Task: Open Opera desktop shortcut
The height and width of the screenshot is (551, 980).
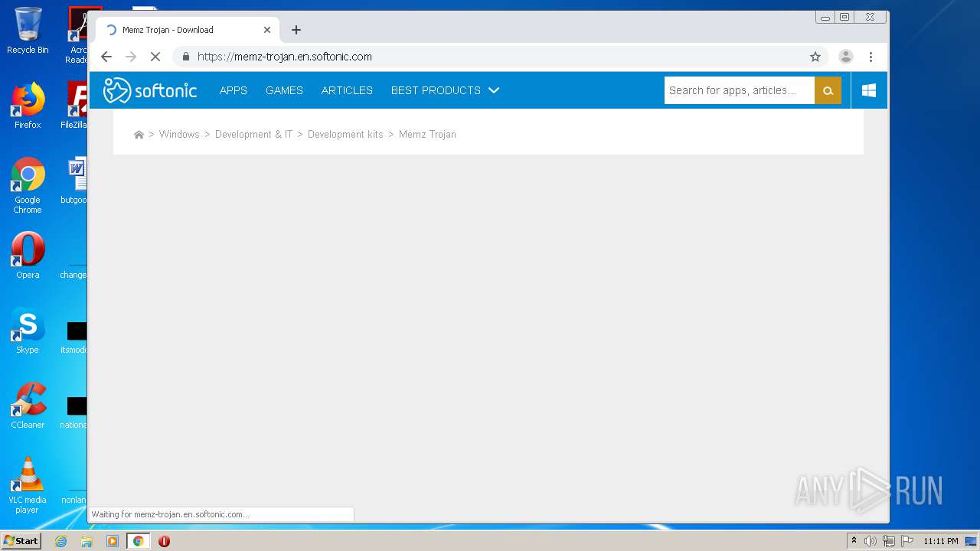Action: point(28,256)
